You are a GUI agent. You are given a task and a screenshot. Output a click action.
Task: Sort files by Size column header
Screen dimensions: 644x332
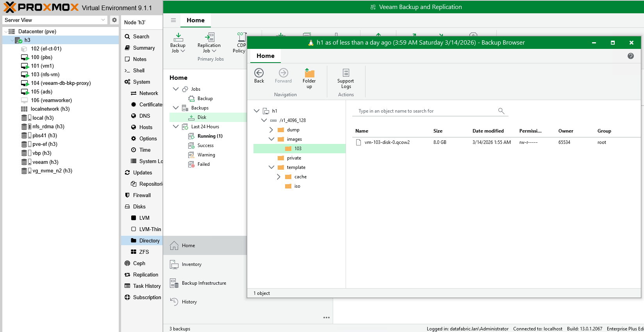(438, 131)
